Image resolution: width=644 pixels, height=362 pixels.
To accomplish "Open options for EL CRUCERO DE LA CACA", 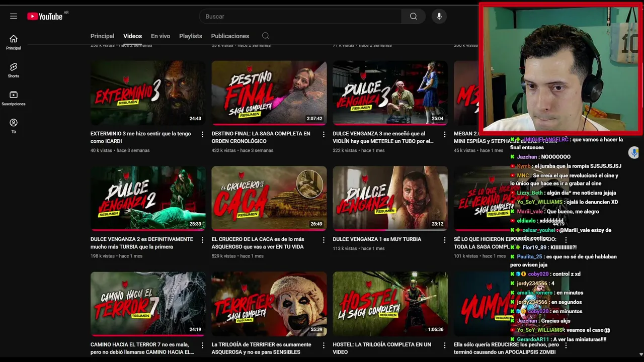I will 324,240.
